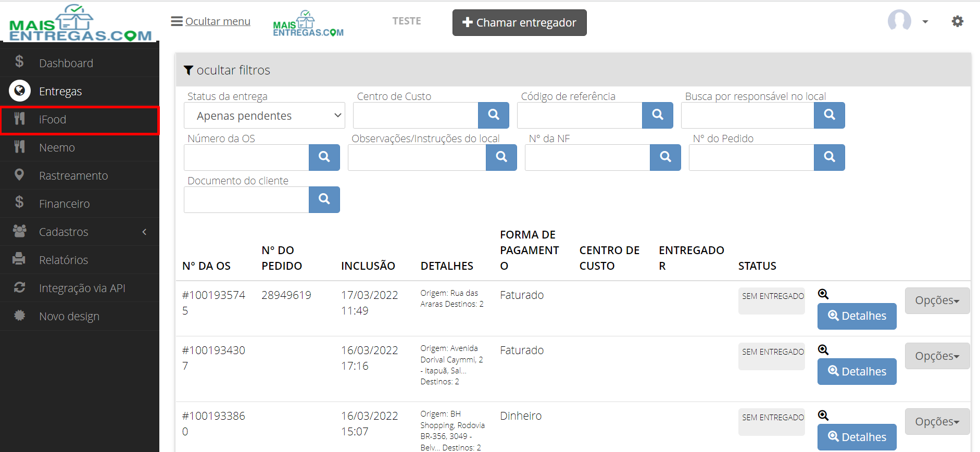Screen dimensions: 980x452
Task: Open Detalhes for order #1001933860
Action: click(857, 437)
